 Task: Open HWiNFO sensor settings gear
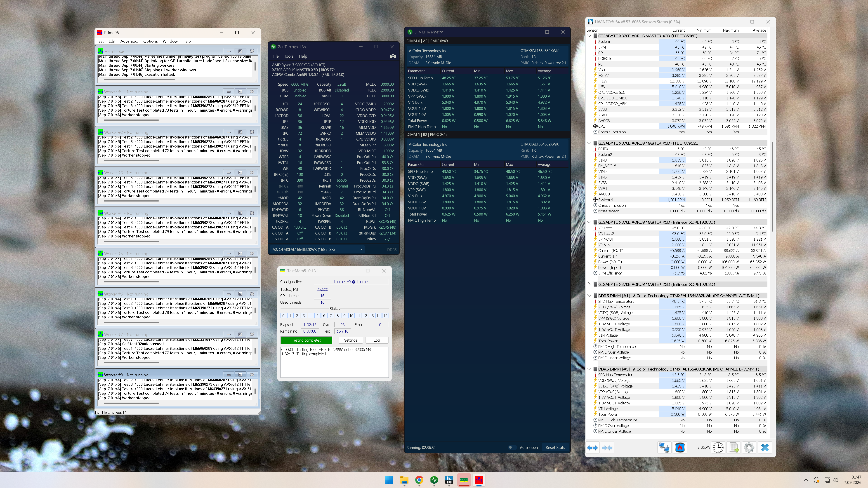(x=749, y=448)
